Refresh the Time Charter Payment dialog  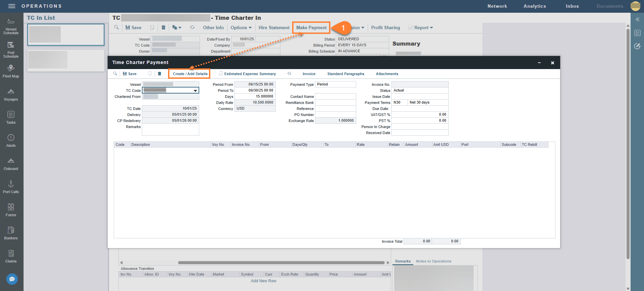pyautogui.click(x=289, y=74)
